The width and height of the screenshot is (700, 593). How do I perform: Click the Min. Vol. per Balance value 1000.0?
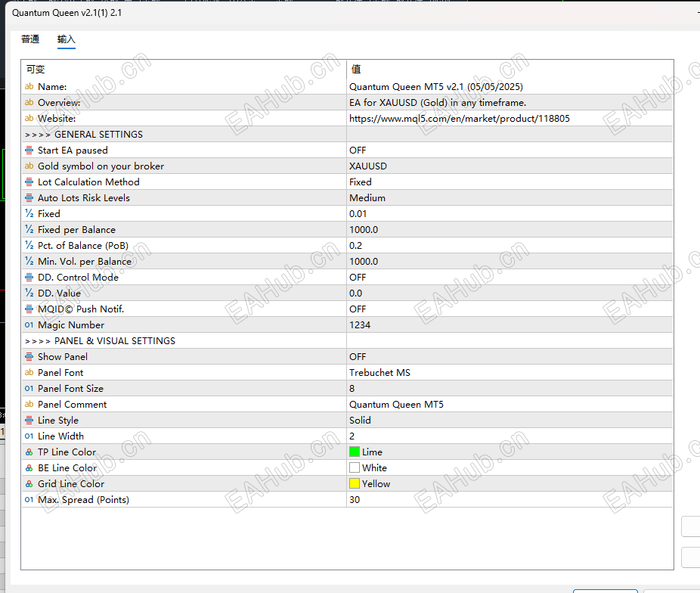510,261
